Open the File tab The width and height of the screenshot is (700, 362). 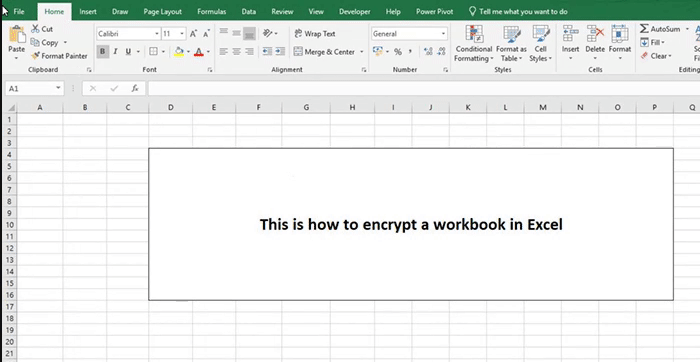pos(19,12)
